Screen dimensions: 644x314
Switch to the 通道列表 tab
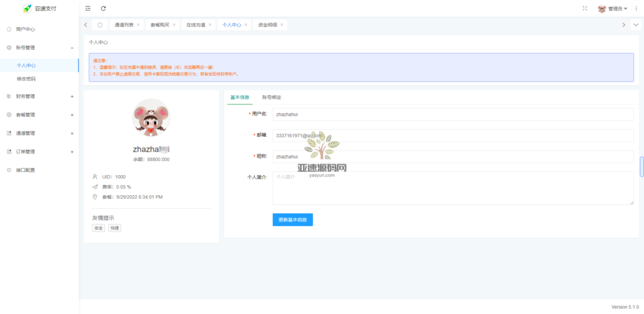click(x=124, y=25)
